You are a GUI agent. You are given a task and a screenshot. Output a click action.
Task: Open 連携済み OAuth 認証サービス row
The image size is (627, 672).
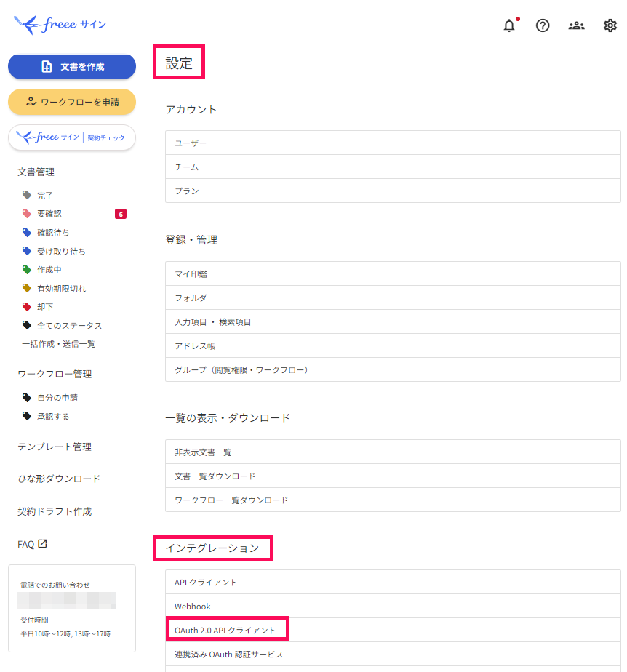393,654
